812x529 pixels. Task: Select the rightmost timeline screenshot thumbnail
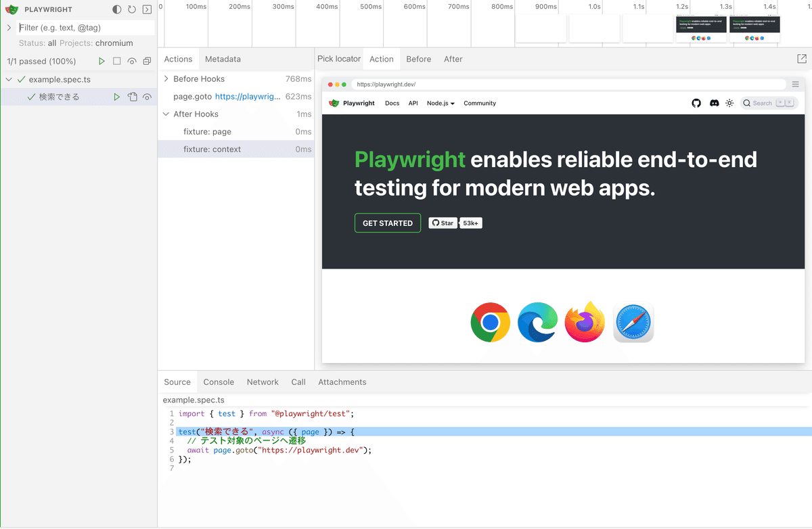(754, 30)
